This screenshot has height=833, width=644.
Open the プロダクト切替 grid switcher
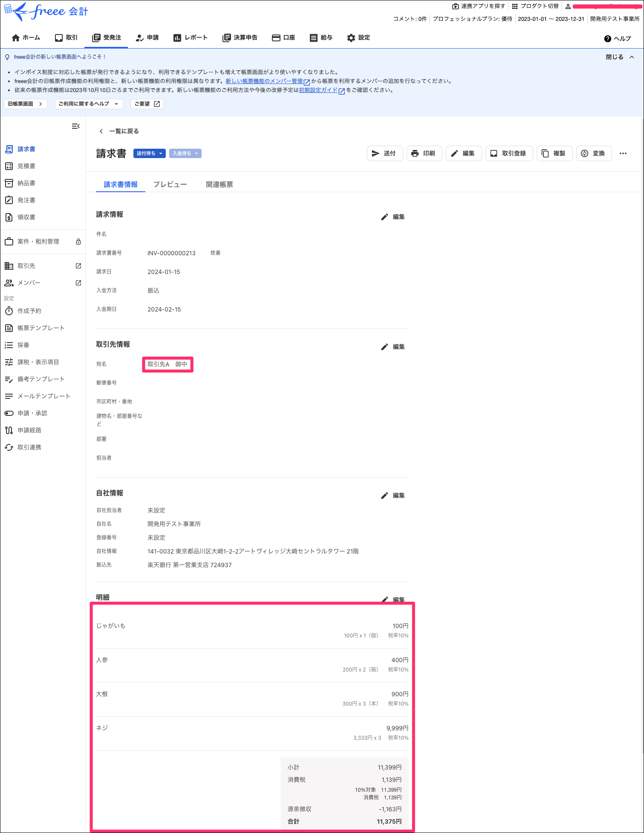[x=535, y=6]
